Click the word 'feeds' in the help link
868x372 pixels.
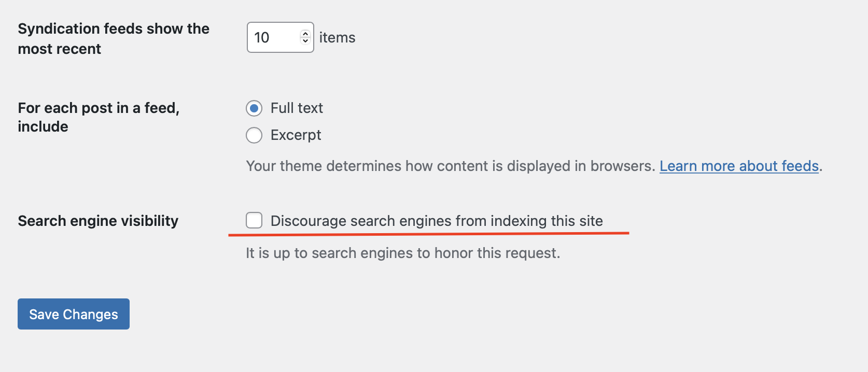coord(800,166)
